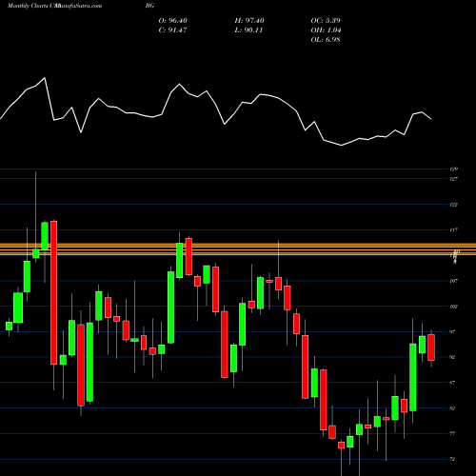476x476 pixels.
Task: Click the 92 price axis label
Action: coord(452,357)
